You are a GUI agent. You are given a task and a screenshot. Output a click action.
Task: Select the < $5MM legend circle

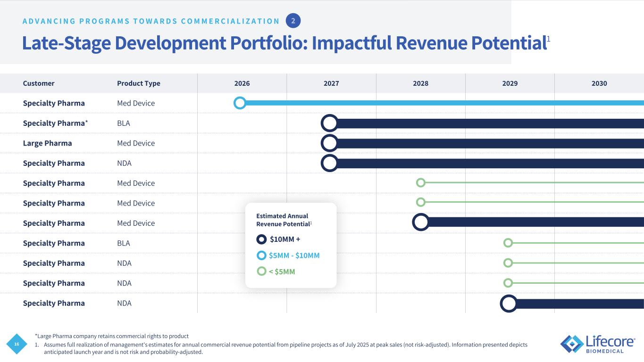(x=261, y=271)
